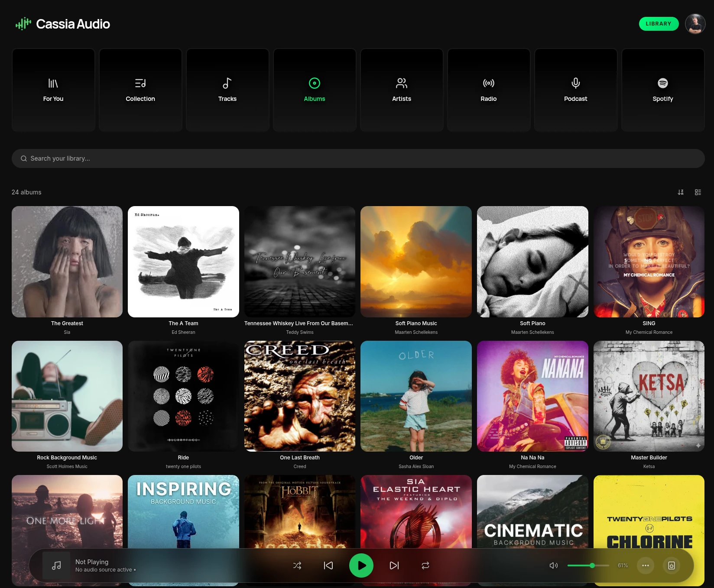
Task: Skip to the next track
Action: click(x=394, y=565)
